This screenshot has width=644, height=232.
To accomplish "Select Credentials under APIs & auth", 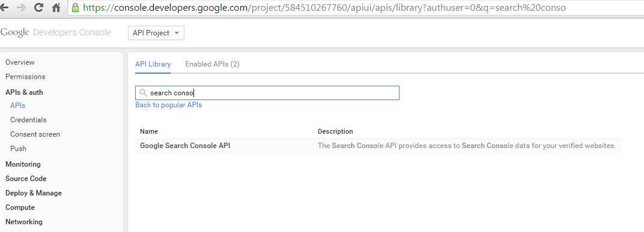I will point(28,120).
